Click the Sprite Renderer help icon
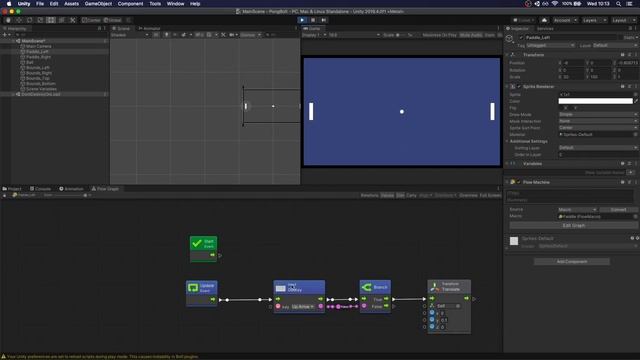This screenshot has width=640, height=360. [x=622, y=87]
